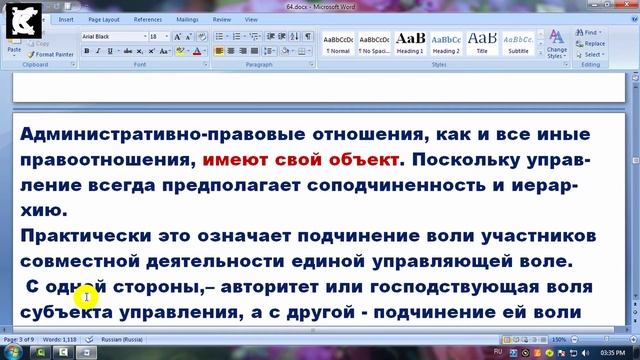The image size is (640, 360).
Task: Click the Change Case icon
Action: [x=164, y=51]
